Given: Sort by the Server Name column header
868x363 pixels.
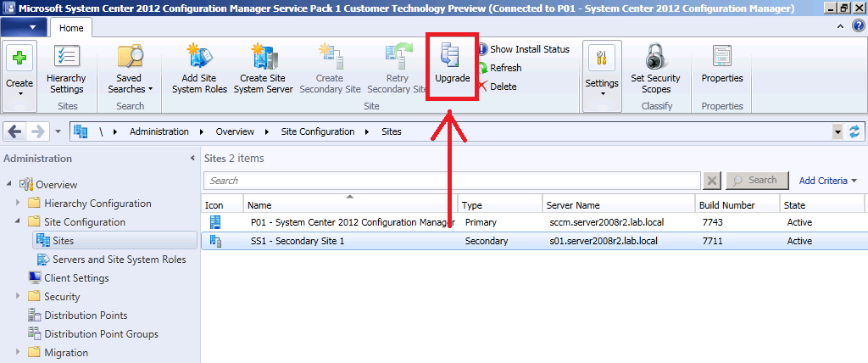Looking at the screenshot, I should [618, 204].
